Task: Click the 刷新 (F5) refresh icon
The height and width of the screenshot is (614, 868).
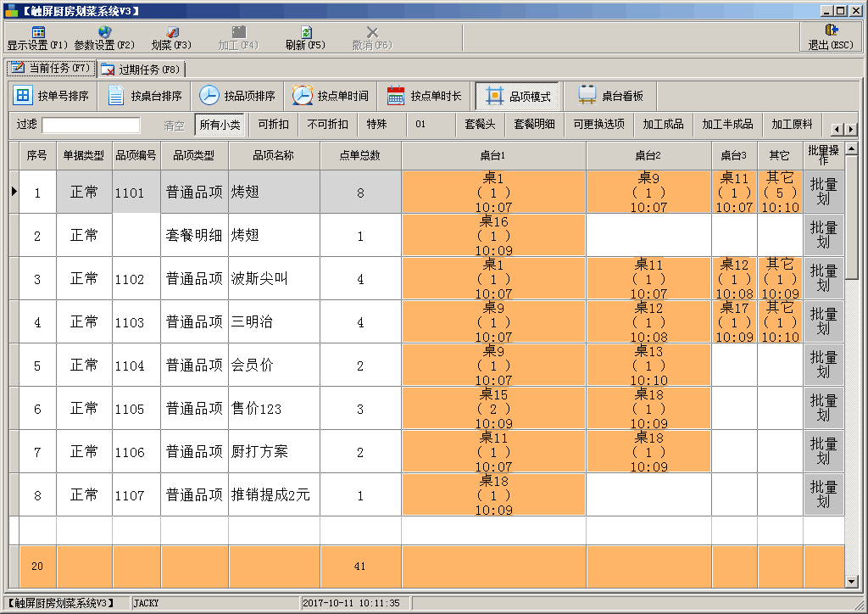Action: pos(305,32)
